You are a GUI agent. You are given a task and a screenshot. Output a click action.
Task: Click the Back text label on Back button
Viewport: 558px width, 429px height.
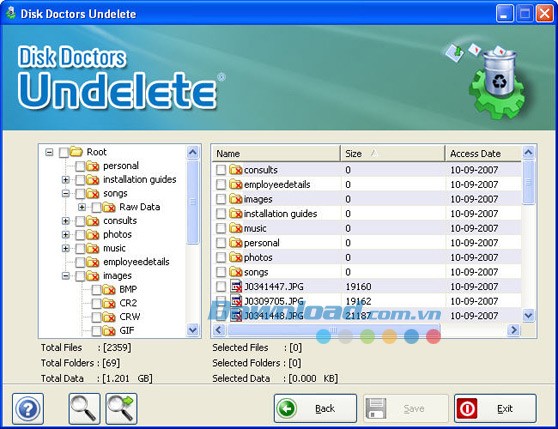point(325,409)
